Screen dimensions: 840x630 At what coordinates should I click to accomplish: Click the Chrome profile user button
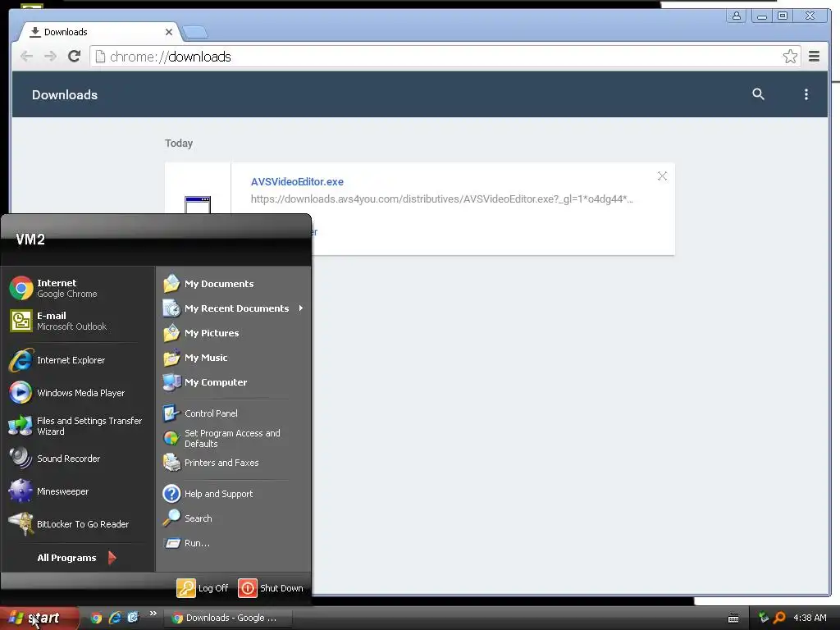(737, 16)
